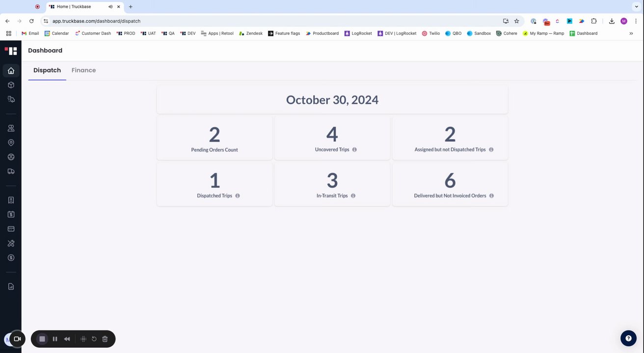Switch to the Finance tab
This screenshot has width=644, height=353.
click(83, 70)
